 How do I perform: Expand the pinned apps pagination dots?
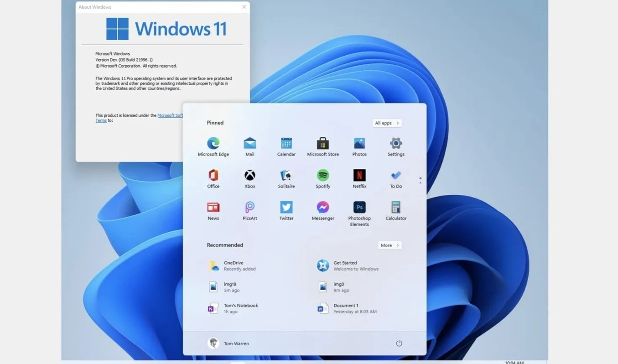420,180
